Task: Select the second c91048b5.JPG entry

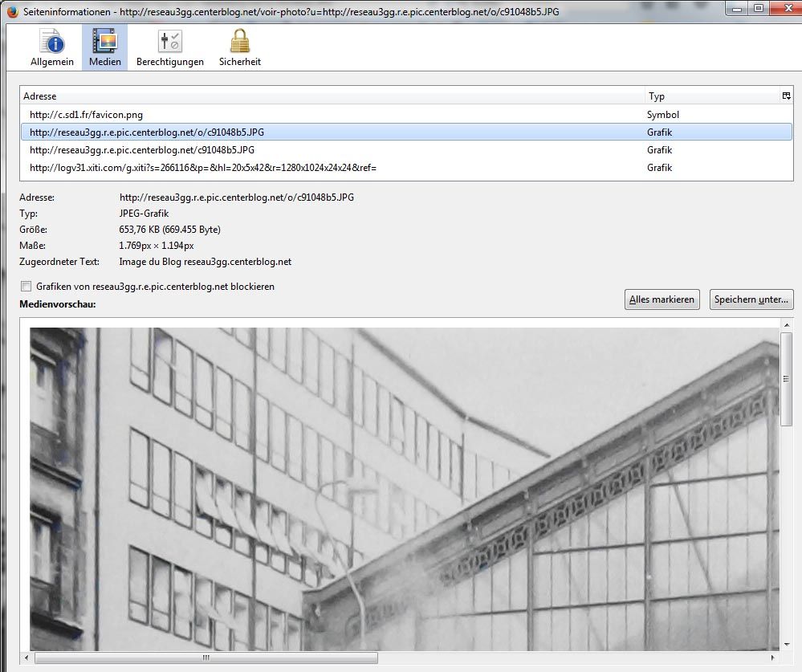Action: (x=142, y=150)
